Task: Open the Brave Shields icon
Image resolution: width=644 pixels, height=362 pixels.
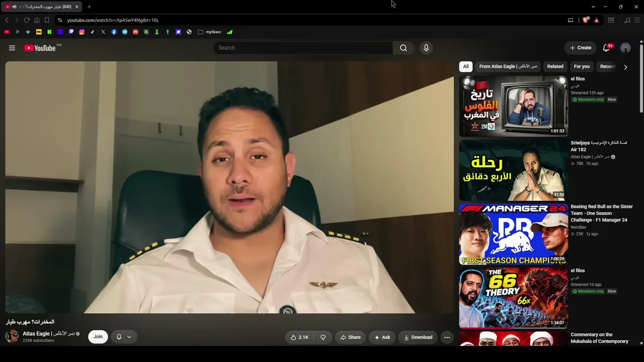Action: pyautogui.click(x=586, y=20)
